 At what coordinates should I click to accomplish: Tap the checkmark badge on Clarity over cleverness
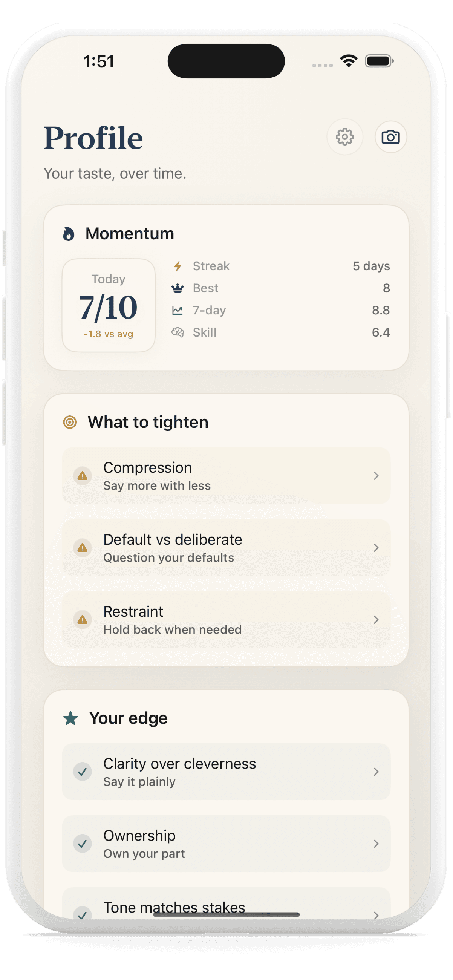[x=82, y=772]
